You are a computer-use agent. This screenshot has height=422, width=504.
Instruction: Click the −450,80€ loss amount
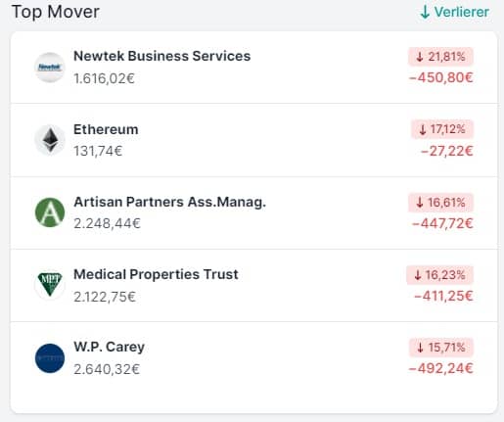tap(440, 77)
